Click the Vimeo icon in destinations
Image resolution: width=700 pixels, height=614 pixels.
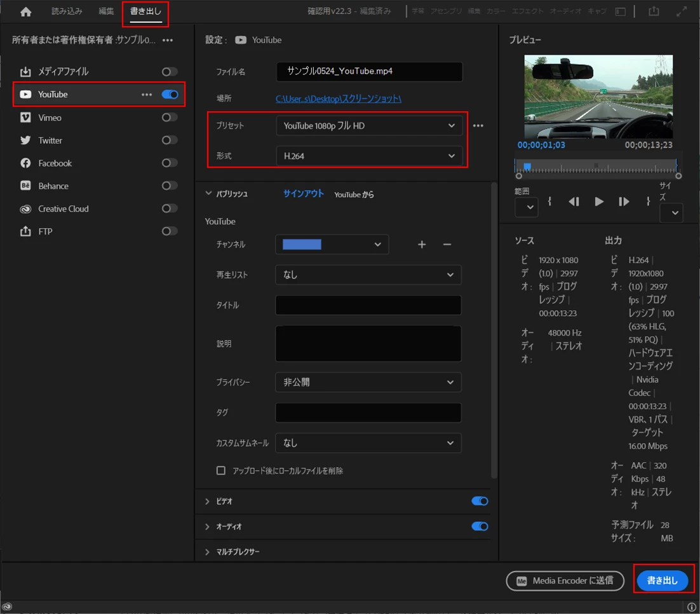point(25,118)
